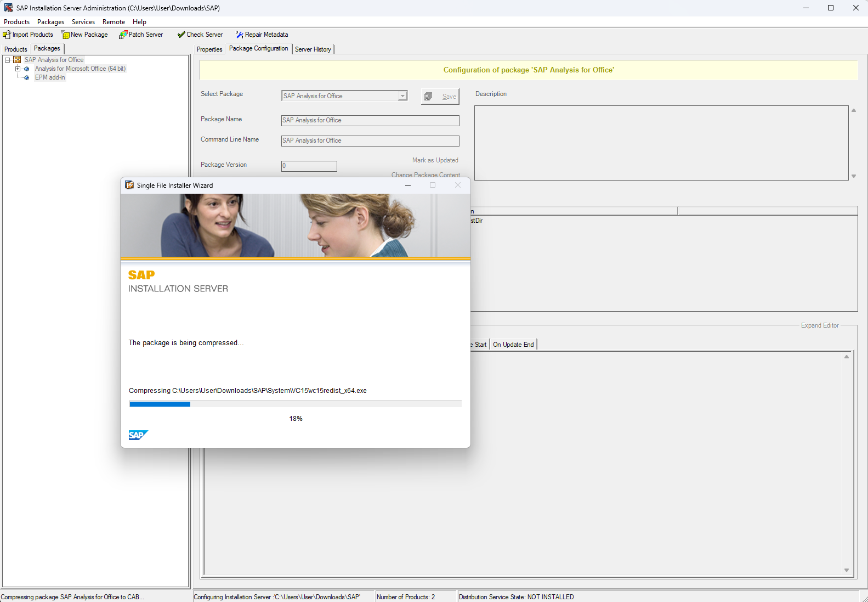Screen dimensions: 868x602
Task: Click the Single File Installer Wizard title icon
Action: (x=129, y=185)
